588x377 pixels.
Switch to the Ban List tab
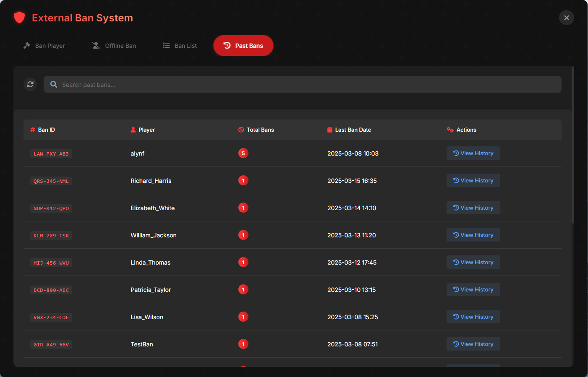coord(180,45)
